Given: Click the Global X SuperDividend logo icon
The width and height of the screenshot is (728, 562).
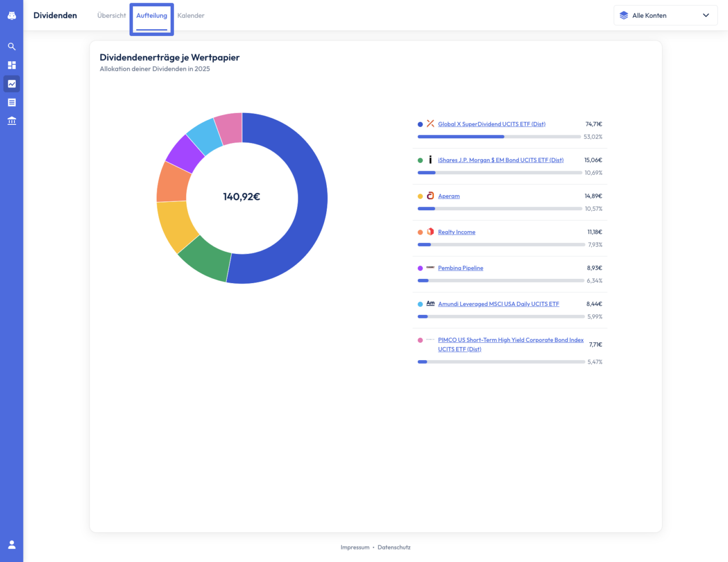Looking at the screenshot, I should 430,124.
